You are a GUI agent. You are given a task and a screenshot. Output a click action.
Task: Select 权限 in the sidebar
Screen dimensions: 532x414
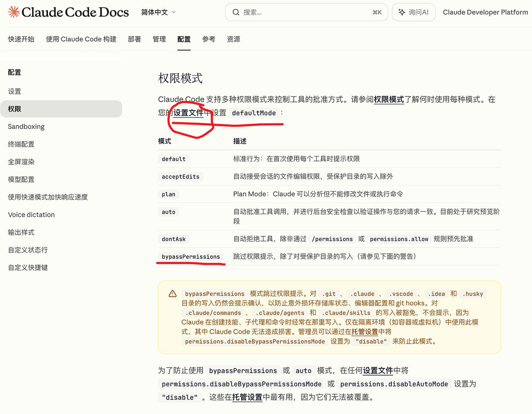(x=61, y=109)
